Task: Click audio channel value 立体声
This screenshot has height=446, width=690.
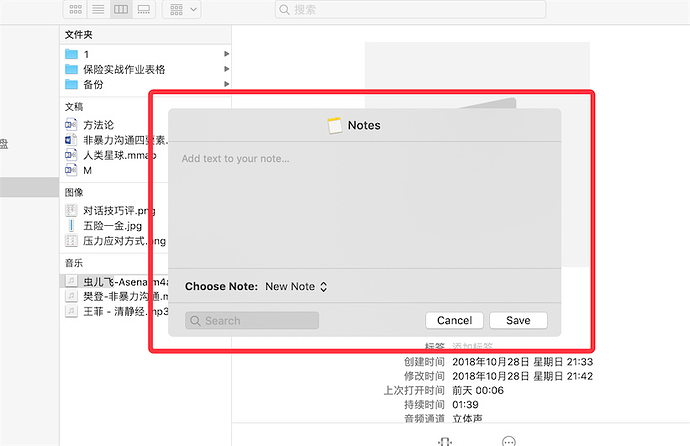Action: [467, 418]
